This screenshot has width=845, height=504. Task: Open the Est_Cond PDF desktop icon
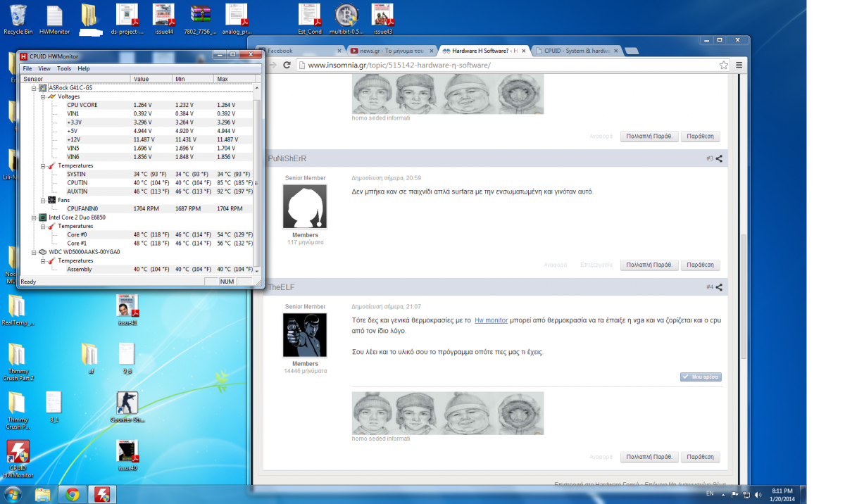310,19
